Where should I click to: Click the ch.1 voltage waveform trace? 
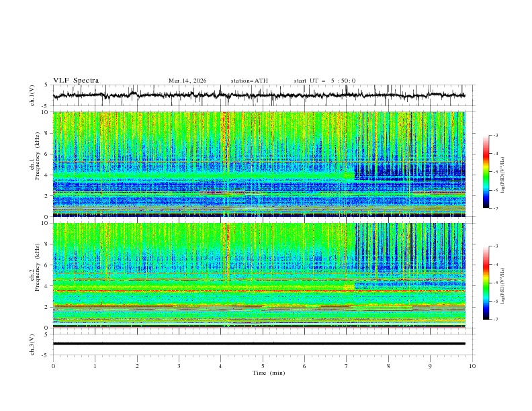click(x=259, y=95)
